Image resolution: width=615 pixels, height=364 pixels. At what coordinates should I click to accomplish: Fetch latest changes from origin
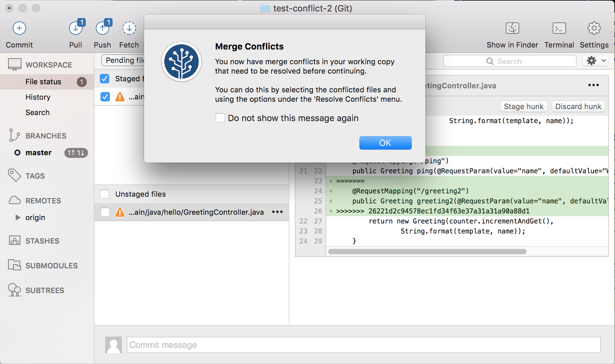click(x=129, y=34)
